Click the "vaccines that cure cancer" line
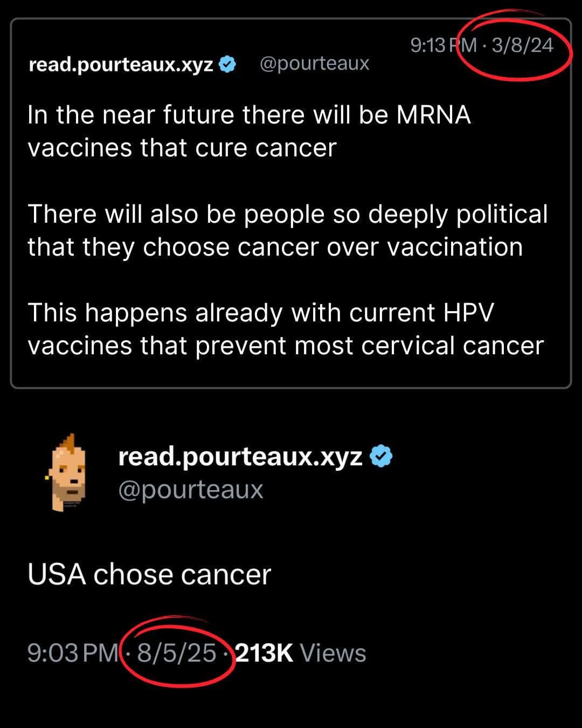The width and height of the screenshot is (582, 728). [182, 148]
